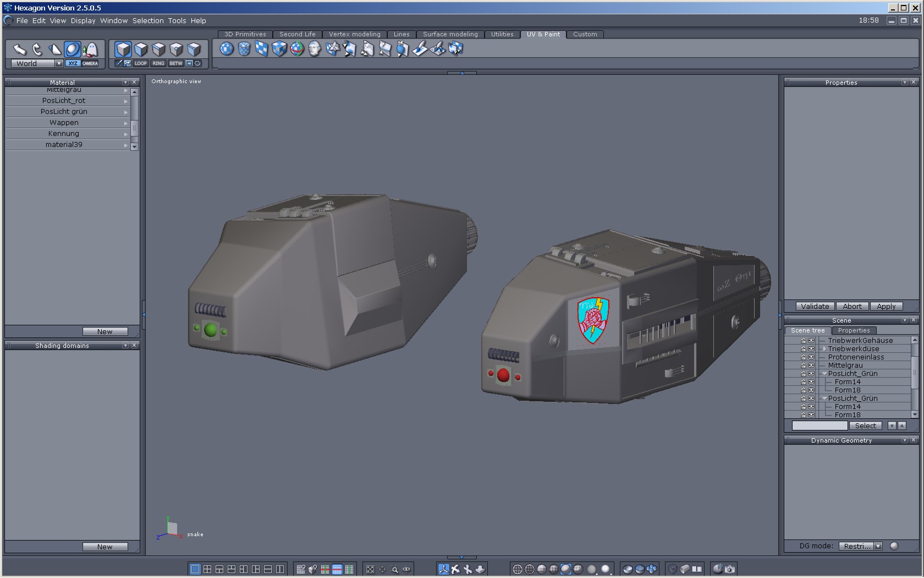Open the Selection menu
924x578 pixels.
click(148, 20)
